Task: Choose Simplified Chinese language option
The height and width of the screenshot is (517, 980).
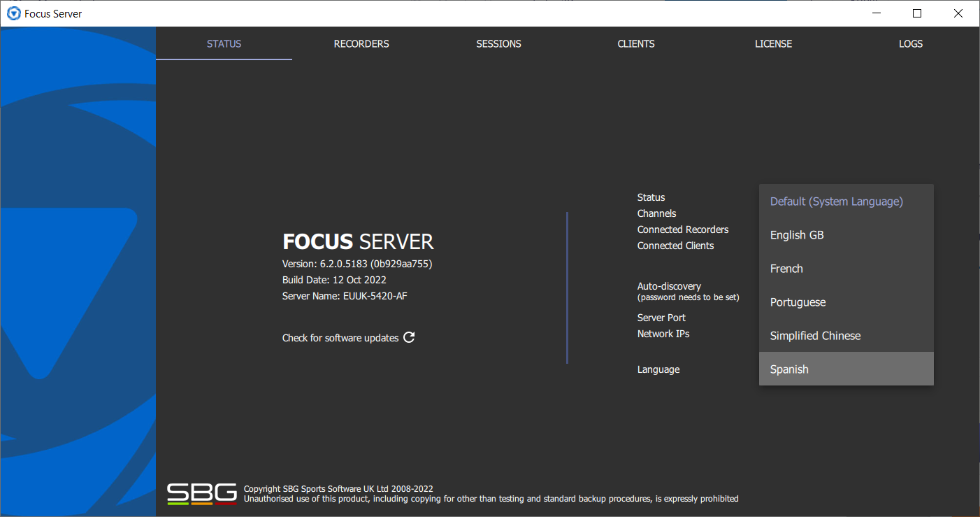Action: tap(846, 336)
